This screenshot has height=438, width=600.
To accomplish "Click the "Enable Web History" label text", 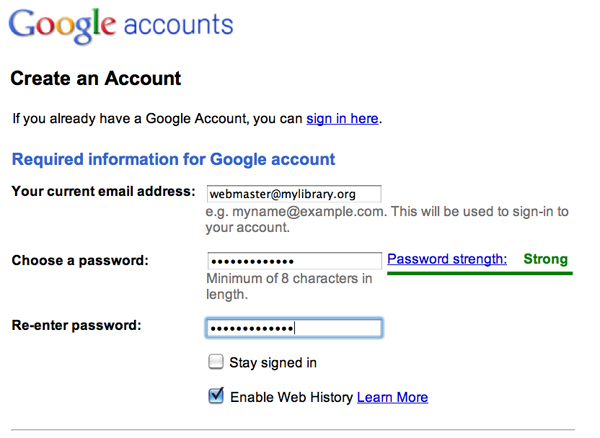I will point(291,397).
